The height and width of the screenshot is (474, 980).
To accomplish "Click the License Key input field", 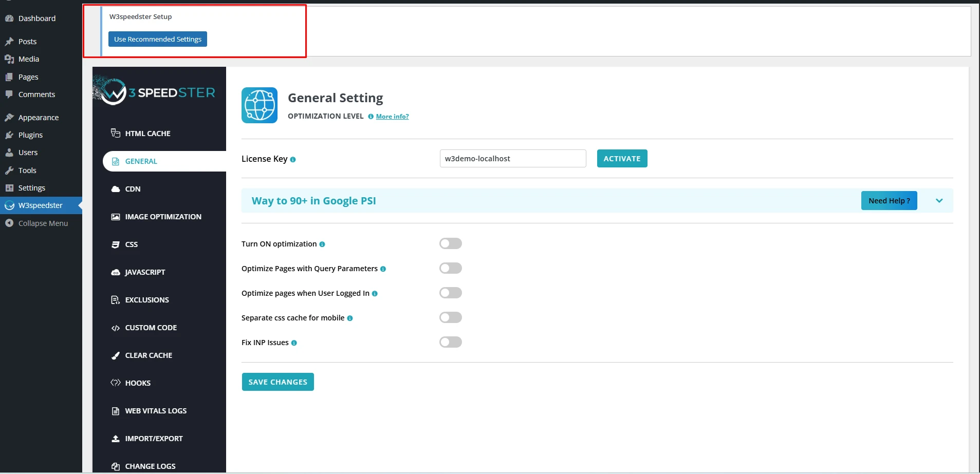I will pyautogui.click(x=512, y=159).
